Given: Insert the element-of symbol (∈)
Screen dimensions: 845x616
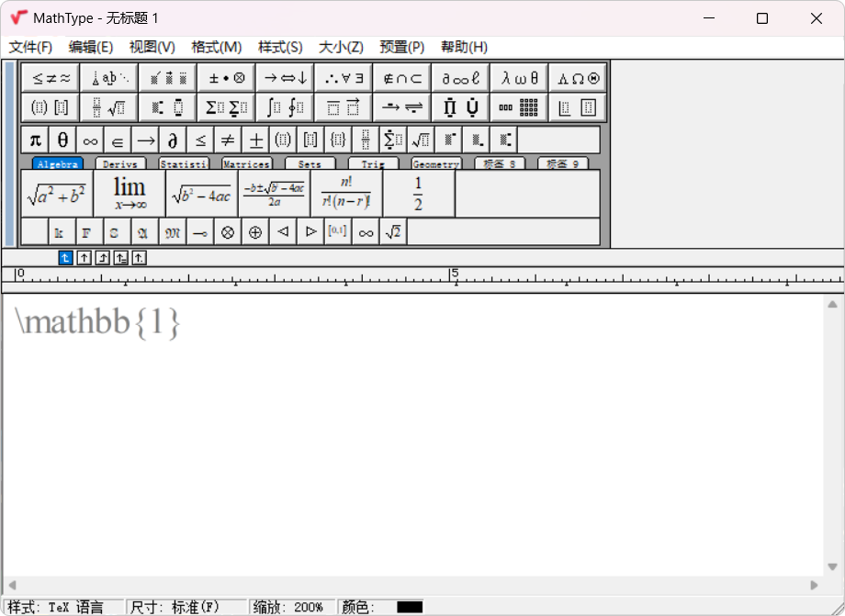Looking at the screenshot, I should pos(118,140).
